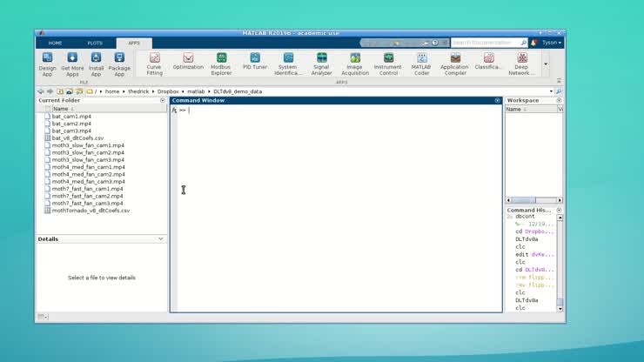The image size is (644, 362).
Task: Open the Current Folder panel actions menu
Action: pyautogui.click(x=162, y=100)
